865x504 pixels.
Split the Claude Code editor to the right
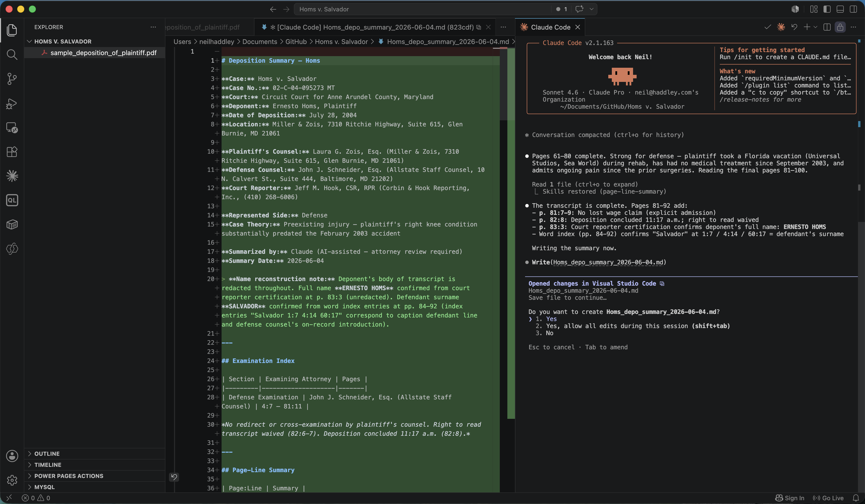tap(827, 27)
